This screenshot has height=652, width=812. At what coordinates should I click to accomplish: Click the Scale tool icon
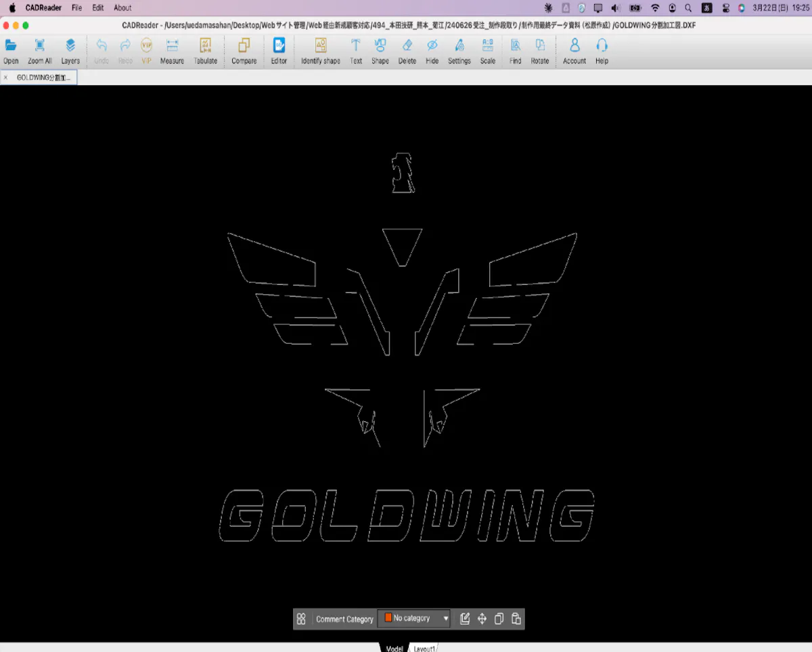pos(488,45)
